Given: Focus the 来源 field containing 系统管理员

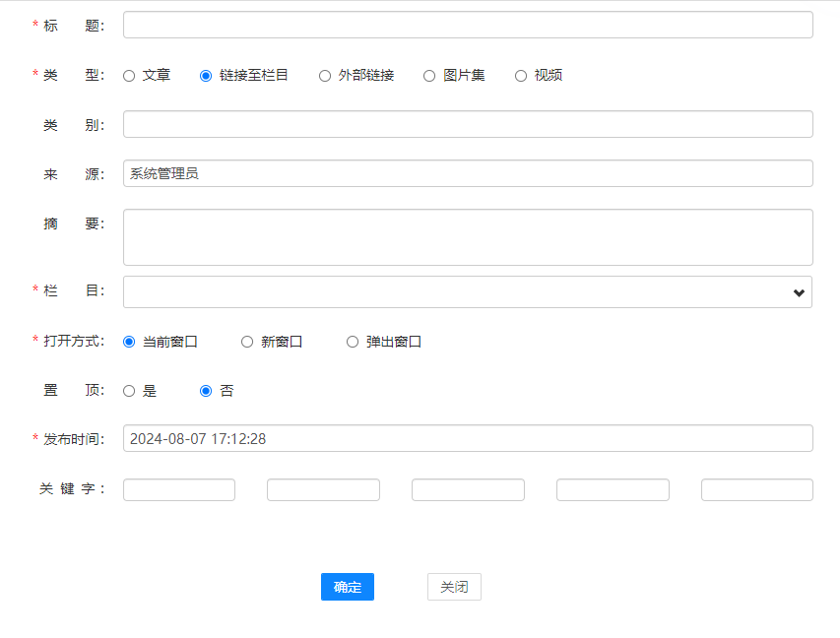Looking at the screenshot, I should tap(468, 173).
